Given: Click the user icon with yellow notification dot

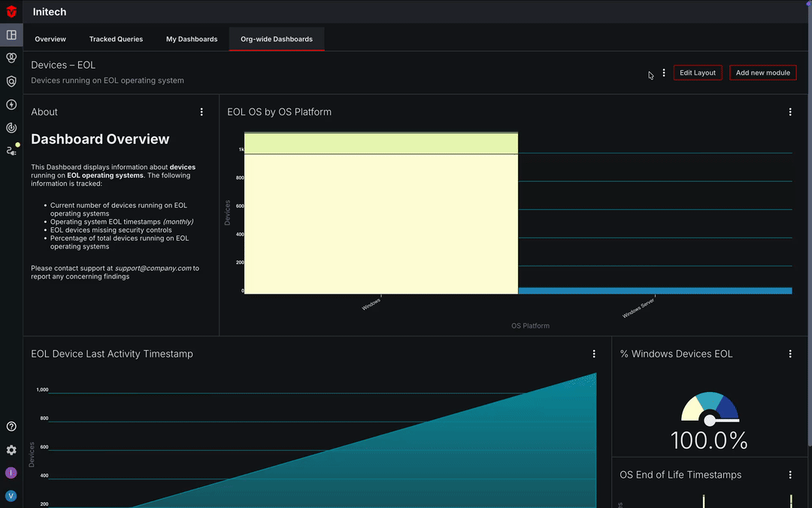Looking at the screenshot, I should (x=11, y=150).
